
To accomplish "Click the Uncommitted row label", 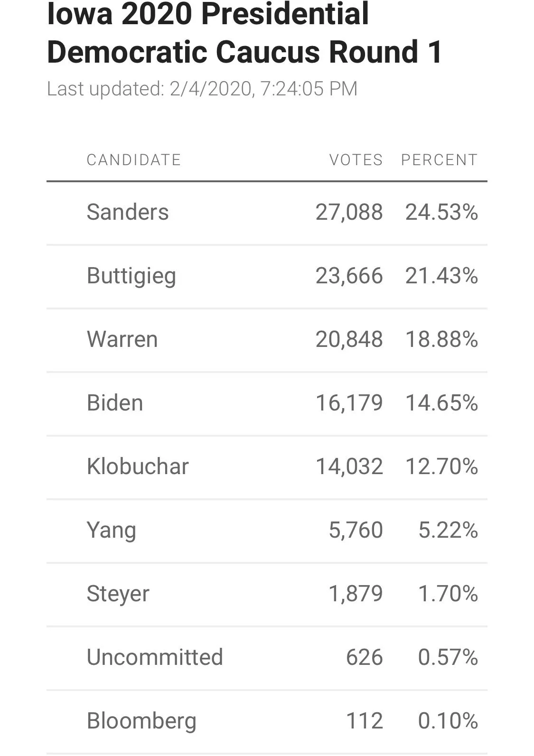I will coord(155,657).
